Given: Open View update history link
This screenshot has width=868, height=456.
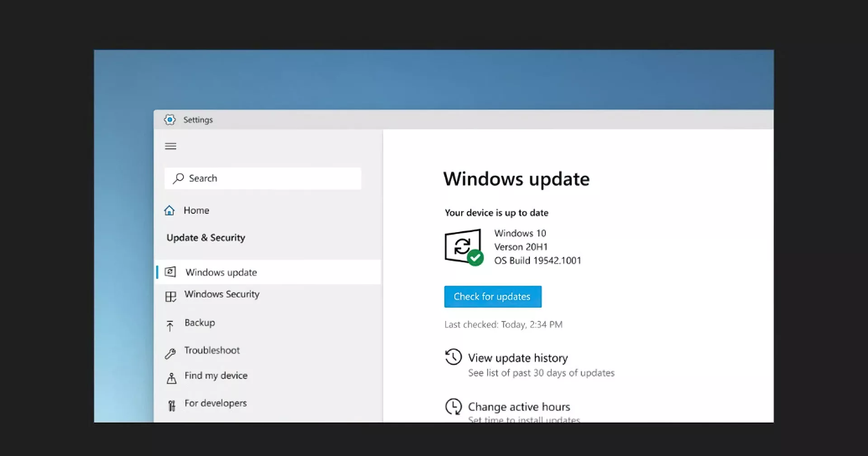Looking at the screenshot, I should tap(518, 358).
